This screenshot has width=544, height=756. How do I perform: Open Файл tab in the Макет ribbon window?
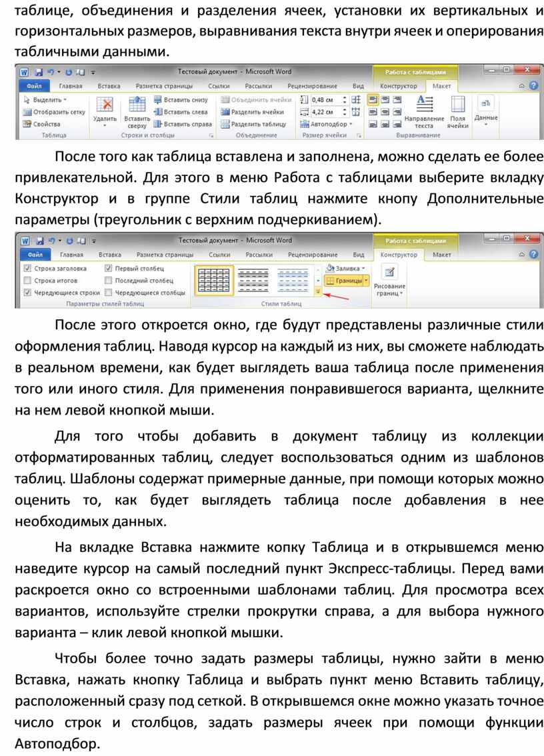pos(34,86)
